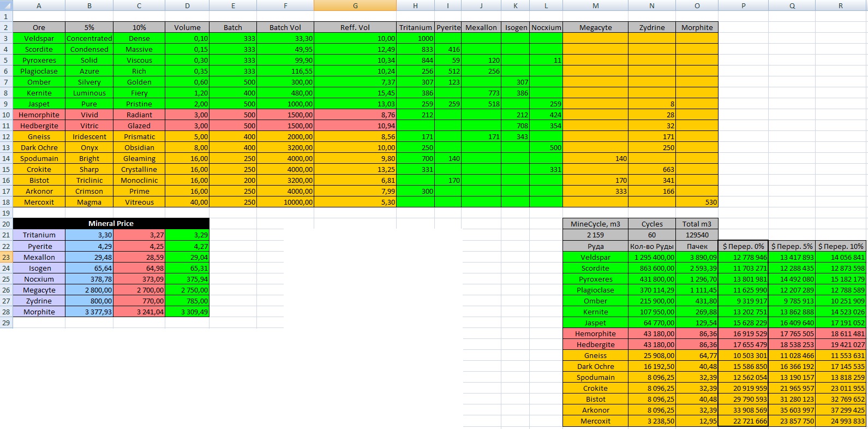868x429 pixels.
Task: Click Mercoxit's batch volume '10000,00'
Action: 285,202
